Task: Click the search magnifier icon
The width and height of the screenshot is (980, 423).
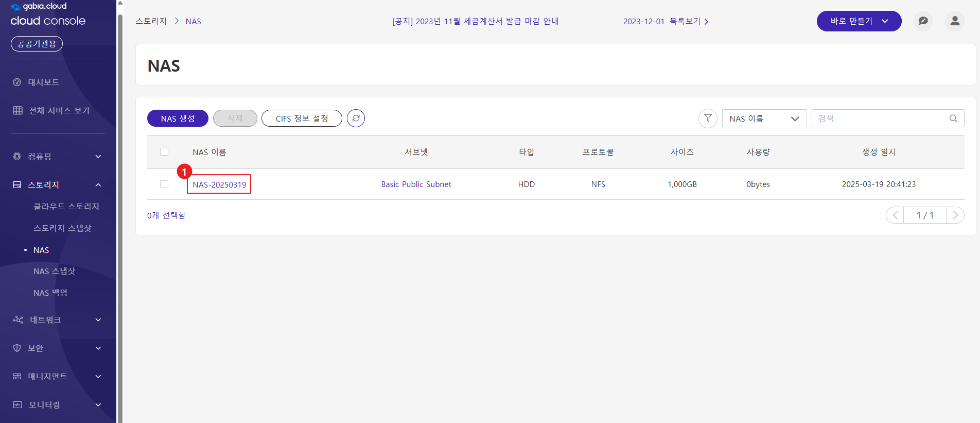Action: click(953, 119)
